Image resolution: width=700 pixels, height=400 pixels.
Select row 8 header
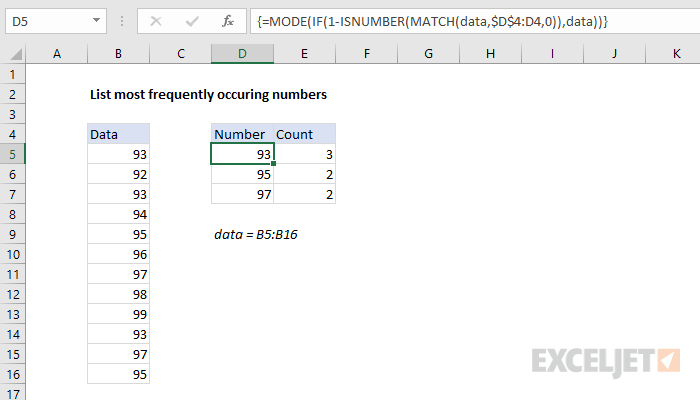tap(12, 214)
